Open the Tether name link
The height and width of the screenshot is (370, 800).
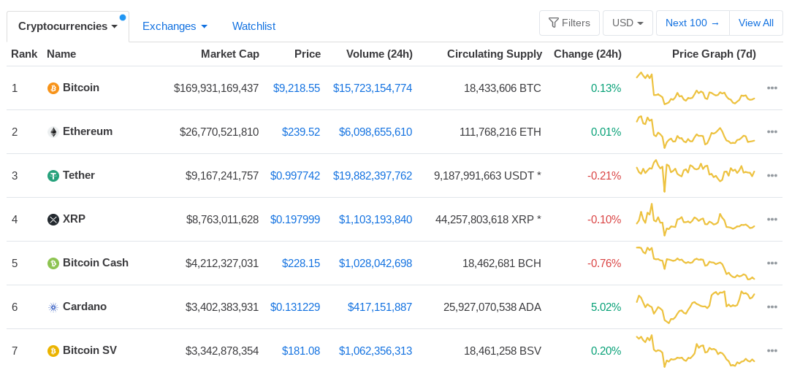point(79,176)
